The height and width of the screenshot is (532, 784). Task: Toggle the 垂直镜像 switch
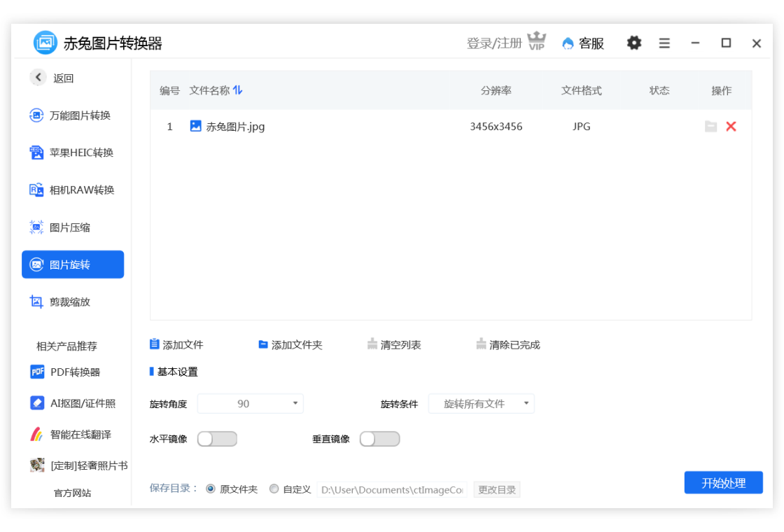379,439
